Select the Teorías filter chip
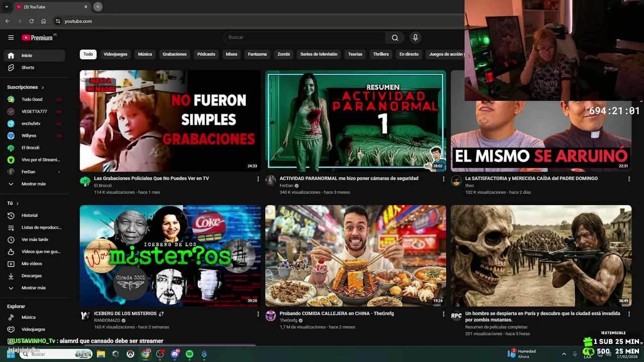Image resolution: width=644 pixels, height=362 pixels. pyautogui.click(x=355, y=54)
